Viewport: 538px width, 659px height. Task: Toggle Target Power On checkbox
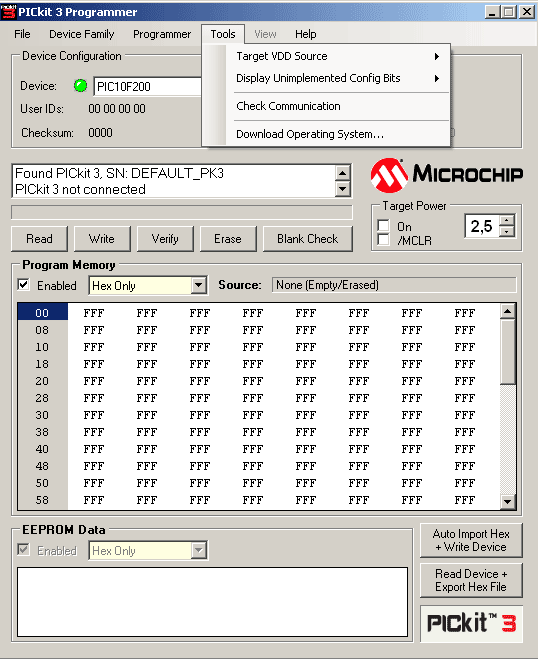(x=383, y=226)
